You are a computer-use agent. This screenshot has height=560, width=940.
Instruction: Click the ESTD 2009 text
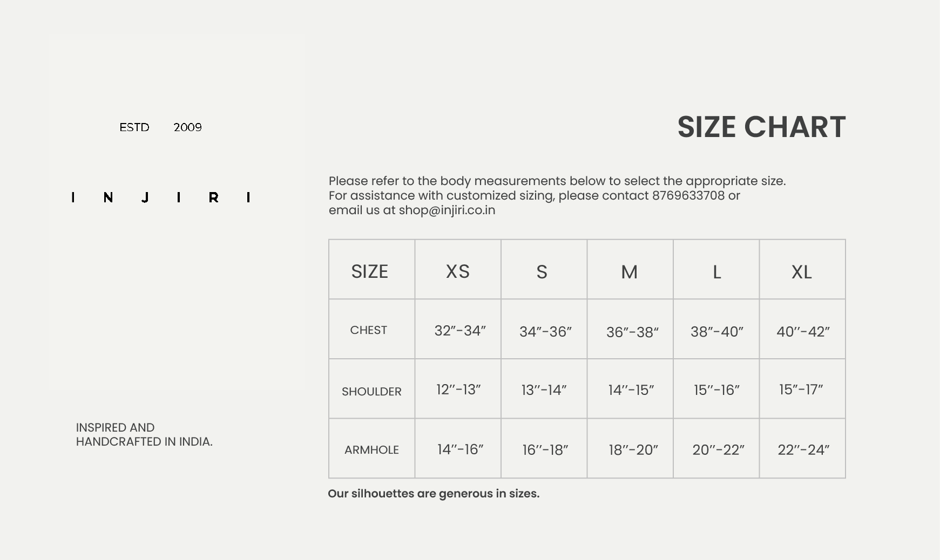coord(160,127)
